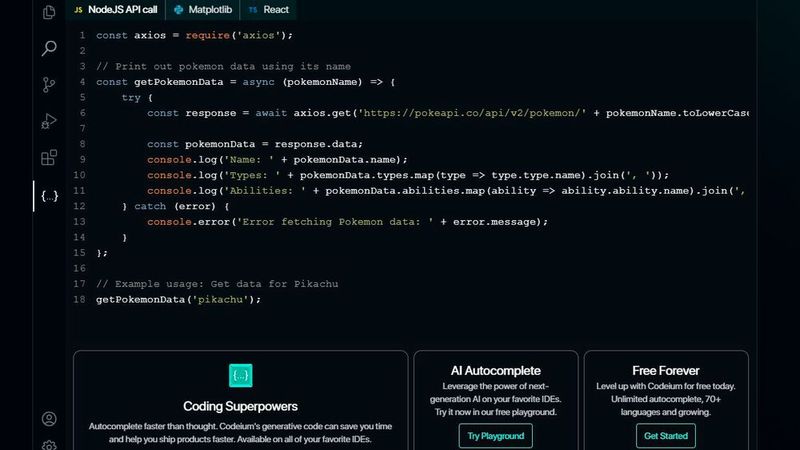The image size is (800, 450).
Task: Open the Explorer files icon in sidebar
Action: (49, 12)
